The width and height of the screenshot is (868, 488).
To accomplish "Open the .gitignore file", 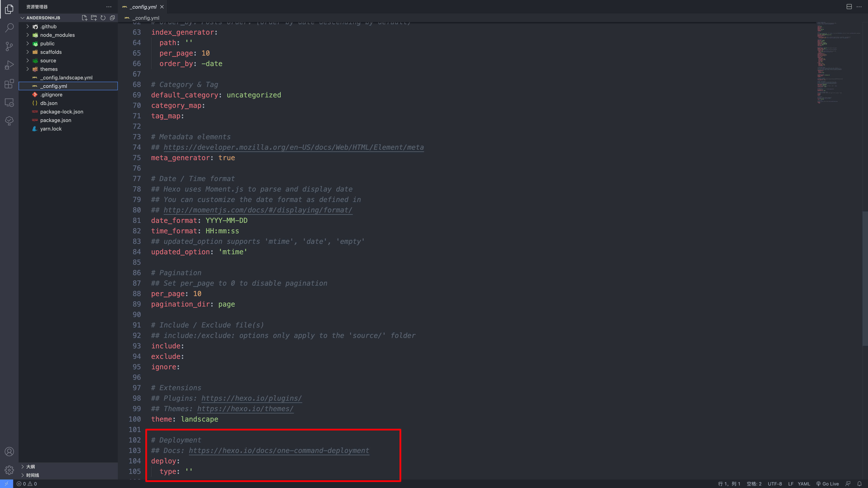I will point(68,95).
